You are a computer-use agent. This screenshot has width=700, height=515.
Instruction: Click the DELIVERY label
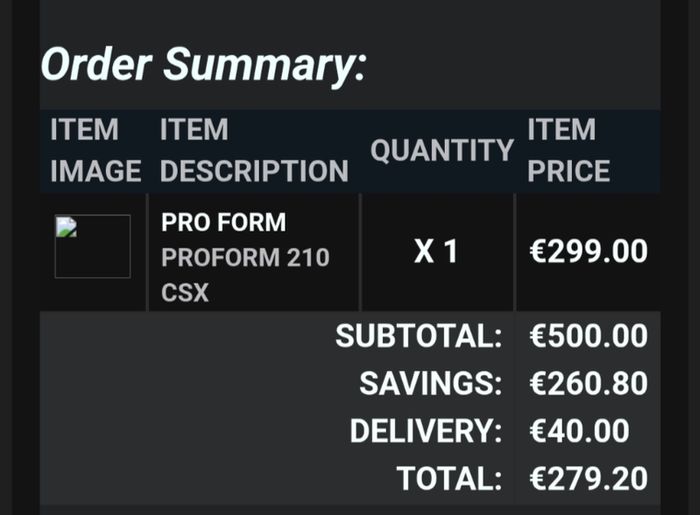click(426, 431)
